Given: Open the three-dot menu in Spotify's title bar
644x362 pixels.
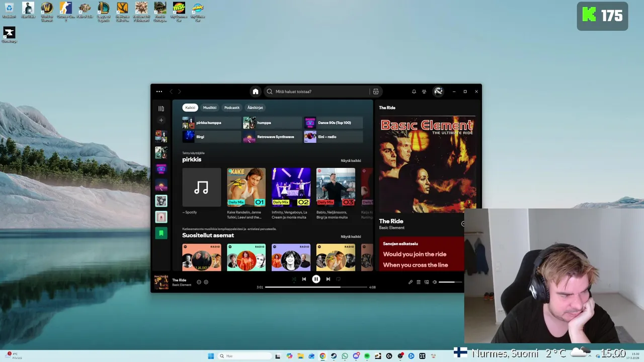Looking at the screenshot, I should (159, 92).
